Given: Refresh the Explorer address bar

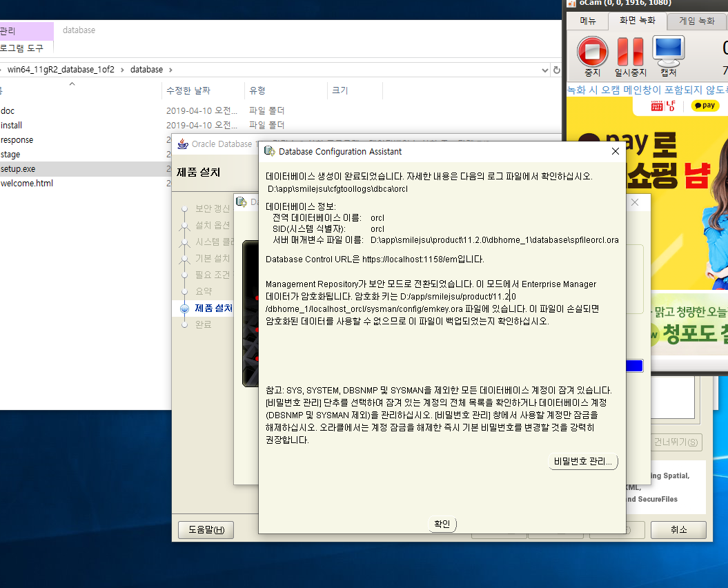Looking at the screenshot, I should [557, 70].
